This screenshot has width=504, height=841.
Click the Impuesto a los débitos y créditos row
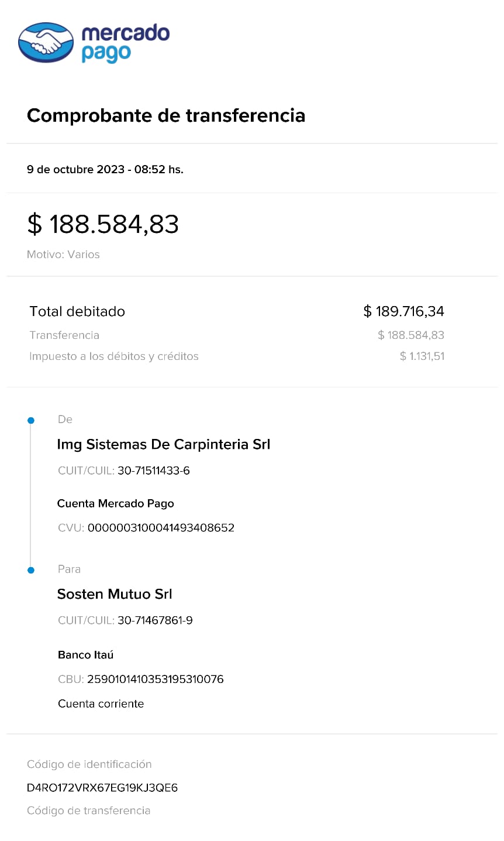click(114, 356)
